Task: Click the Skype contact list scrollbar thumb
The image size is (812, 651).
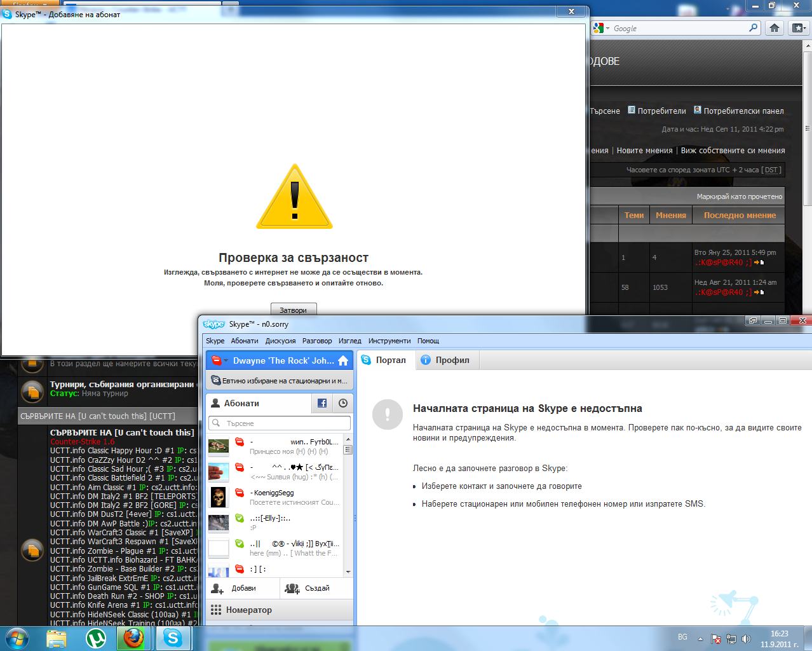Action: click(x=348, y=449)
